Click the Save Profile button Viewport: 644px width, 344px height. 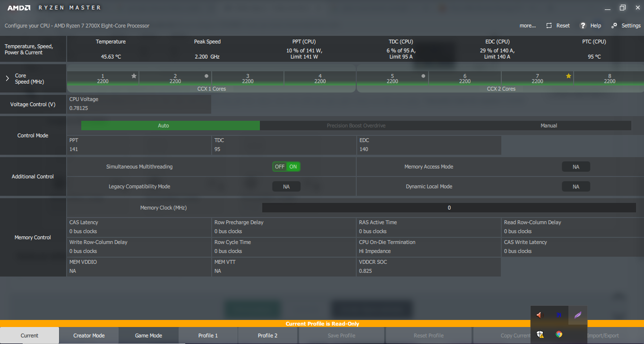pos(342,336)
